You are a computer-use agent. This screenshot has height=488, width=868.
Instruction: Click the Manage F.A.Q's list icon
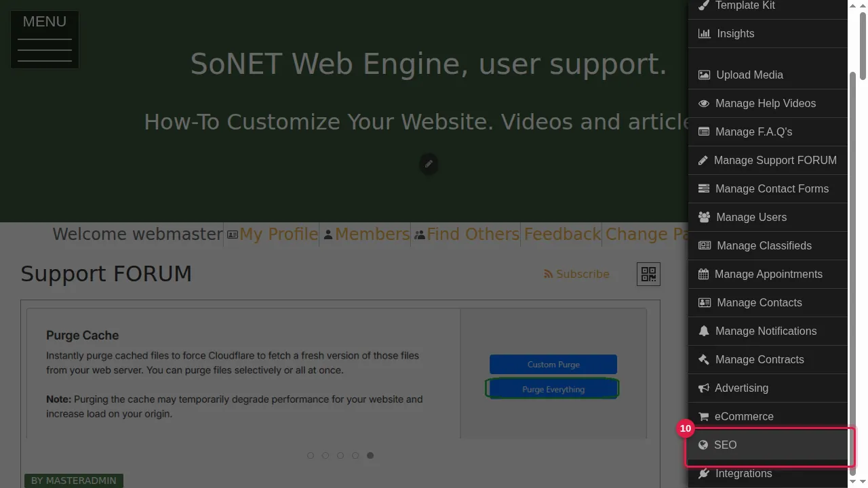(704, 132)
